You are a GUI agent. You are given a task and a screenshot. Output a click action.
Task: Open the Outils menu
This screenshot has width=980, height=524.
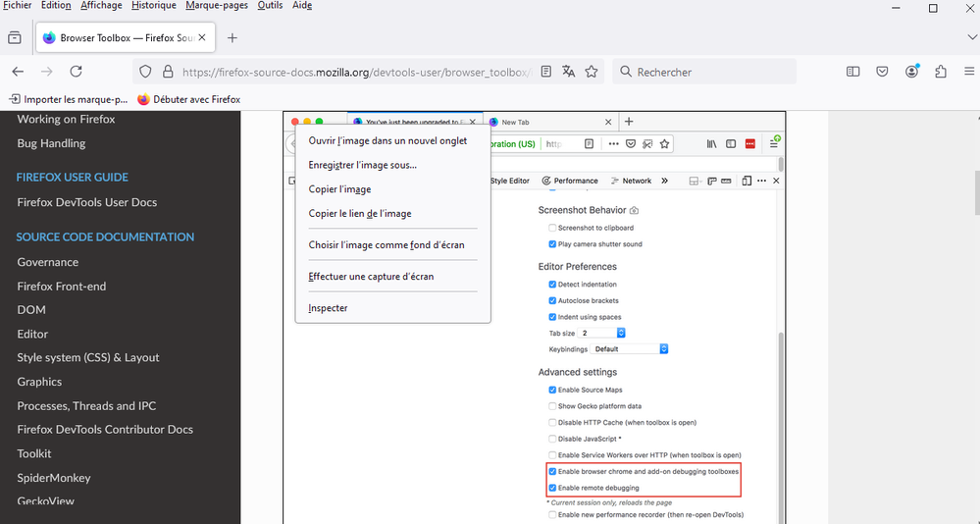point(270,6)
